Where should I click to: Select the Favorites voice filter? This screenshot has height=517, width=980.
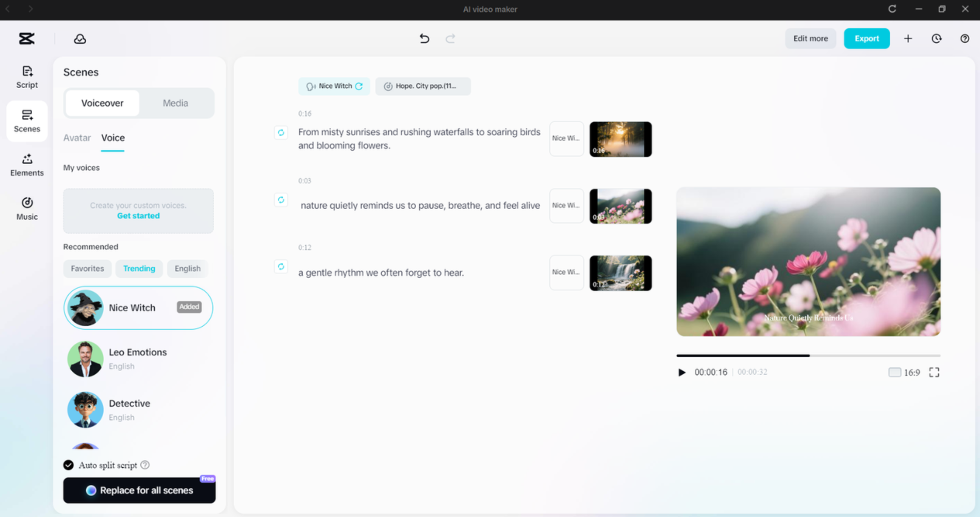[x=87, y=269]
